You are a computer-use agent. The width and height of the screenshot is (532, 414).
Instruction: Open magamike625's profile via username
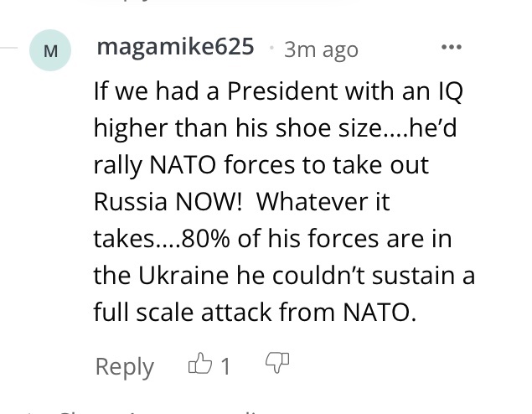click(x=176, y=48)
